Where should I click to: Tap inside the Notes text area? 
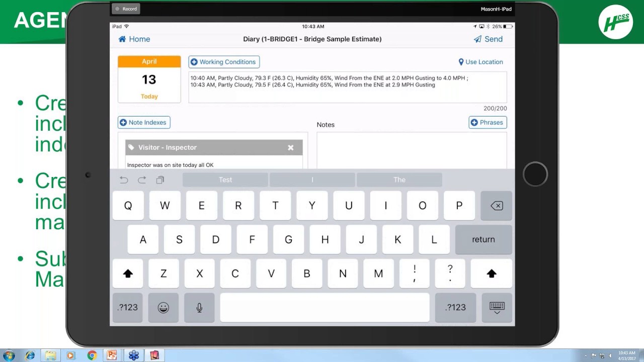click(x=412, y=150)
